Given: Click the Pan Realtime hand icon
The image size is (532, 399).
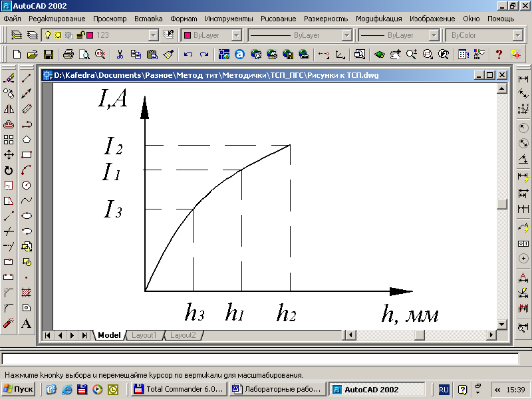Looking at the screenshot, I should tap(395, 55).
